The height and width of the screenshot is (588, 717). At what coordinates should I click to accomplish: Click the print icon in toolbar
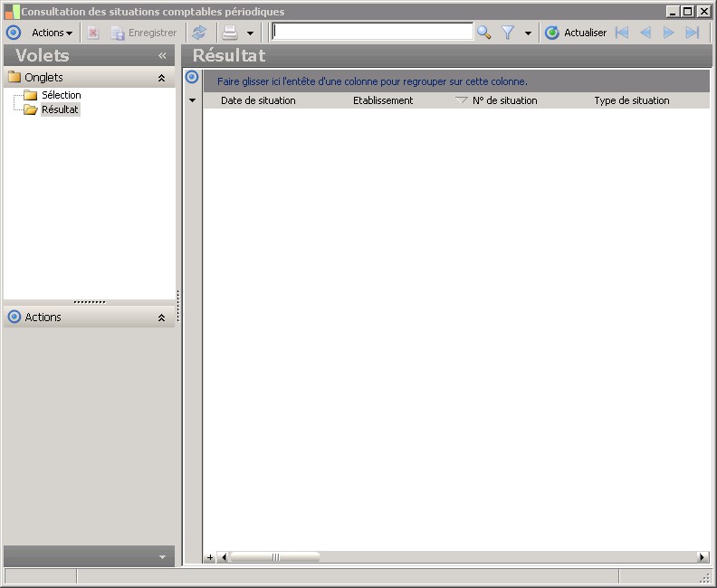tap(230, 33)
